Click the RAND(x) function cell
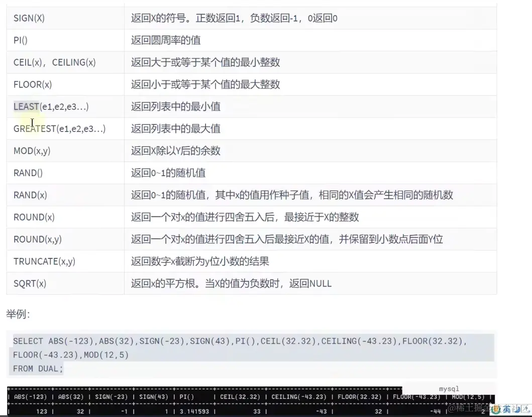 [65, 195]
